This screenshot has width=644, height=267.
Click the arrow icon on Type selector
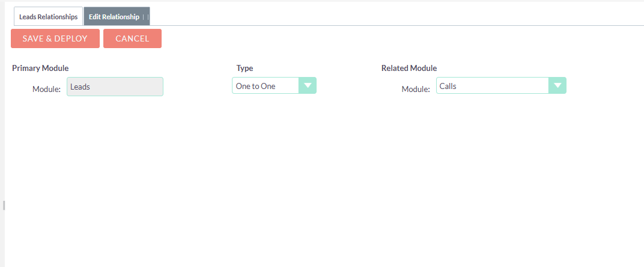(308, 86)
